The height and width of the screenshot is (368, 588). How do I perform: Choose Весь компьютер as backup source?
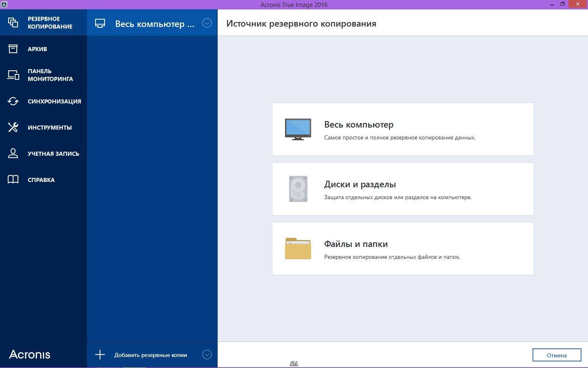point(403,129)
